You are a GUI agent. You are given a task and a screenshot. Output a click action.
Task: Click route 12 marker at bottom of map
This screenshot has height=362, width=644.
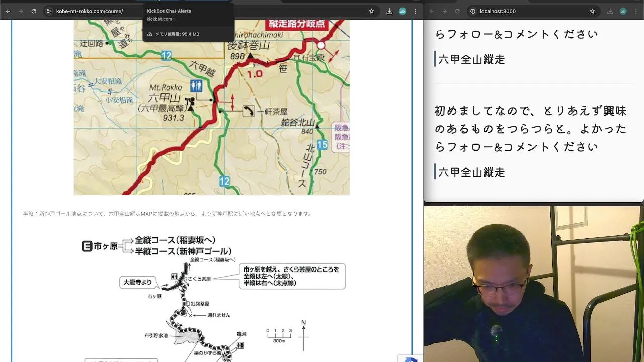[x=224, y=181]
